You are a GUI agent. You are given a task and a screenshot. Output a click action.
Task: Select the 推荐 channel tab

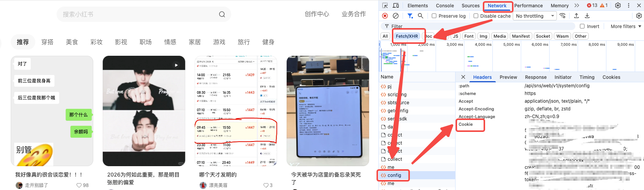[x=23, y=42]
